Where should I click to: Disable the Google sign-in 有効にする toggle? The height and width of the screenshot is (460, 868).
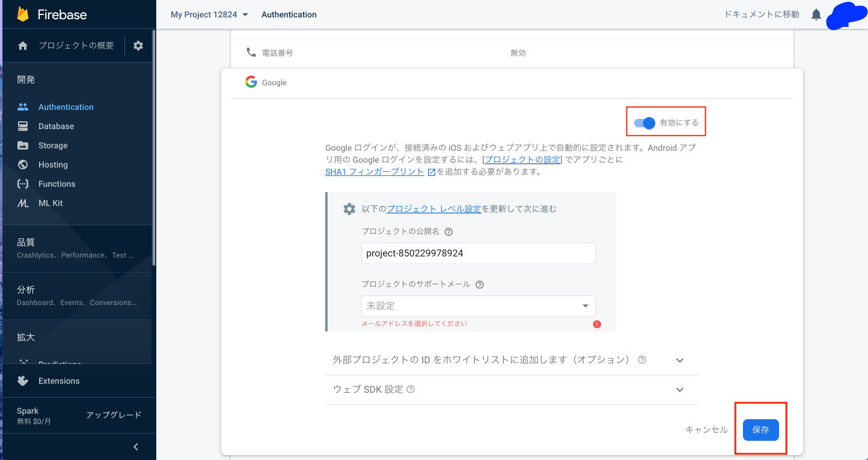643,123
